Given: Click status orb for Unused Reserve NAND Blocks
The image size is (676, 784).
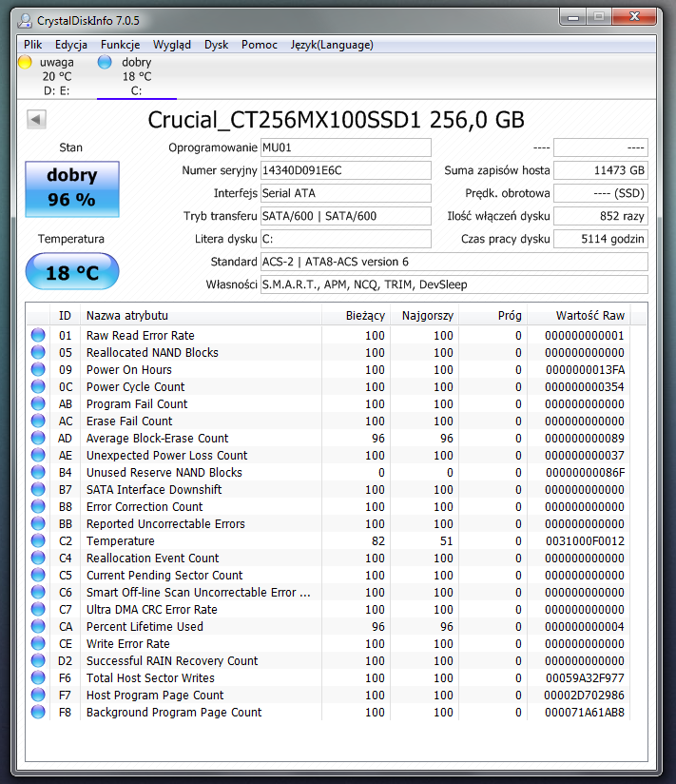Looking at the screenshot, I should coord(38,472).
